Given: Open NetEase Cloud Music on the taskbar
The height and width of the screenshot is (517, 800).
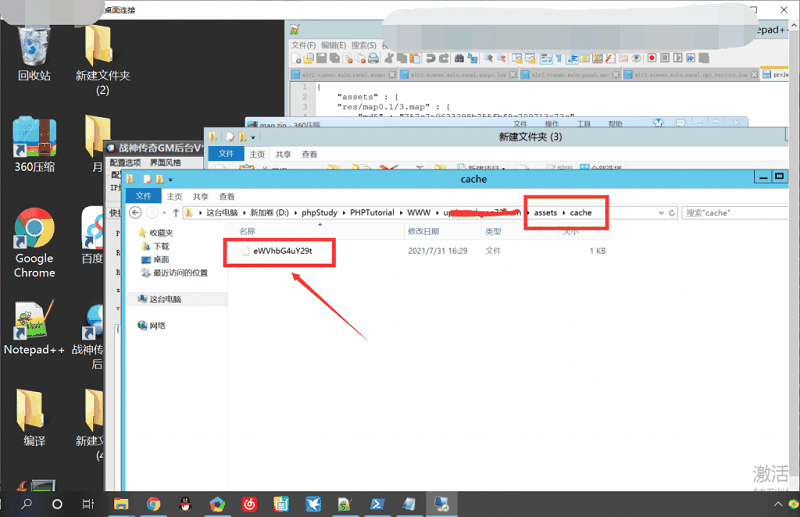Looking at the screenshot, I should pyautogui.click(x=249, y=504).
